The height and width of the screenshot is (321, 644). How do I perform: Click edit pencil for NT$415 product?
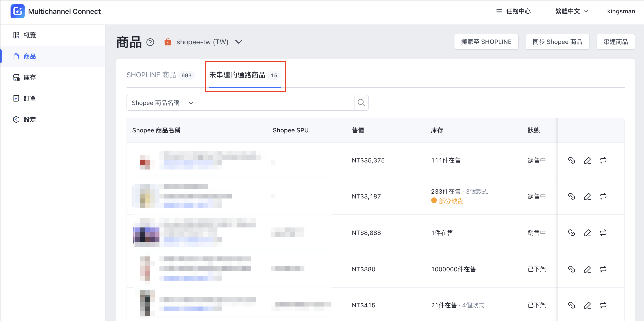point(587,305)
